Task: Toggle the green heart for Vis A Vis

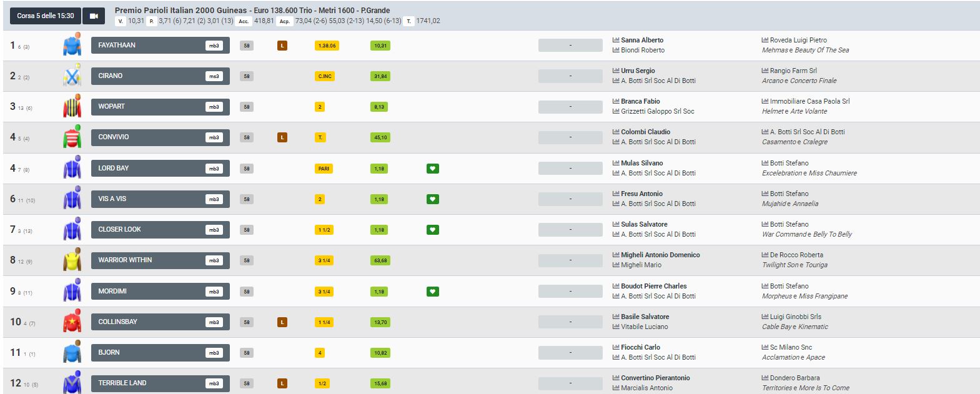Action: pyautogui.click(x=432, y=199)
